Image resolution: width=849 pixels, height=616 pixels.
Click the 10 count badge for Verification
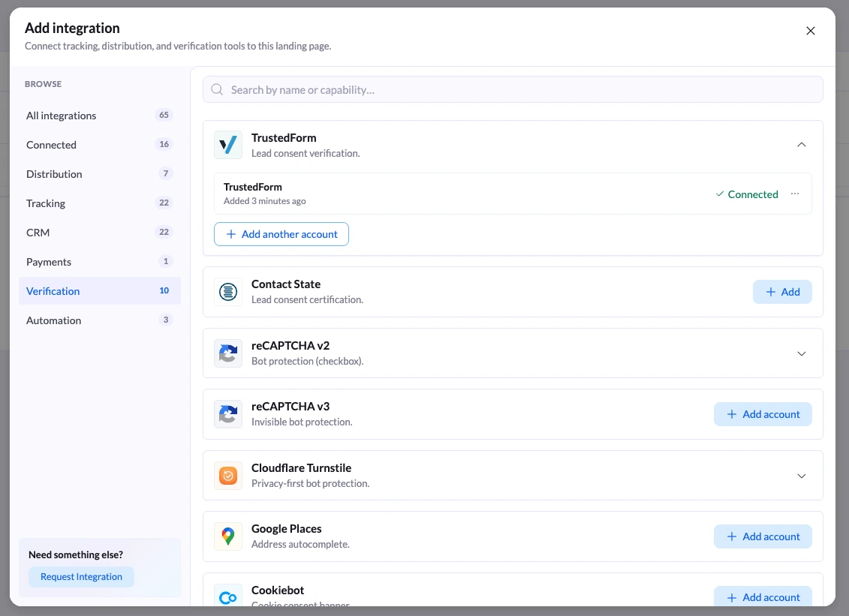[164, 290]
